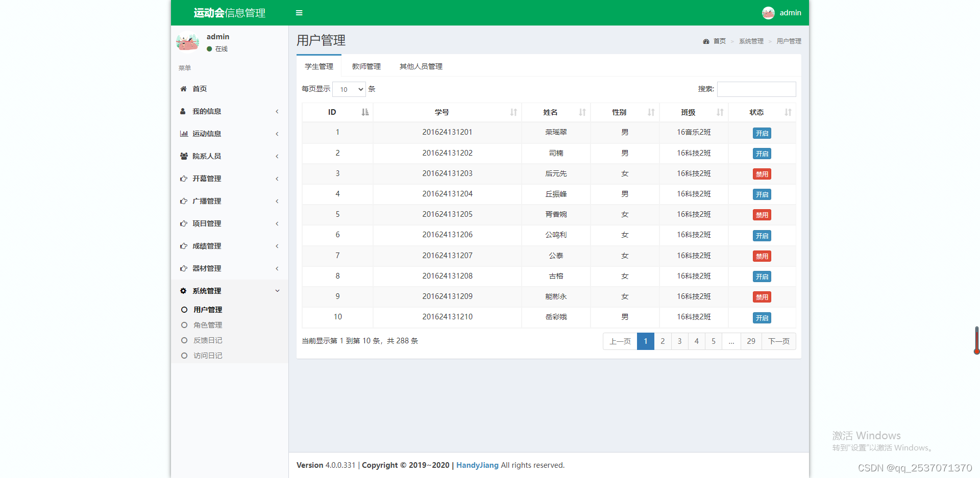Image resolution: width=980 pixels, height=478 pixels.
Task: Click the 上一页 previous page button
Action: (620, 341)
